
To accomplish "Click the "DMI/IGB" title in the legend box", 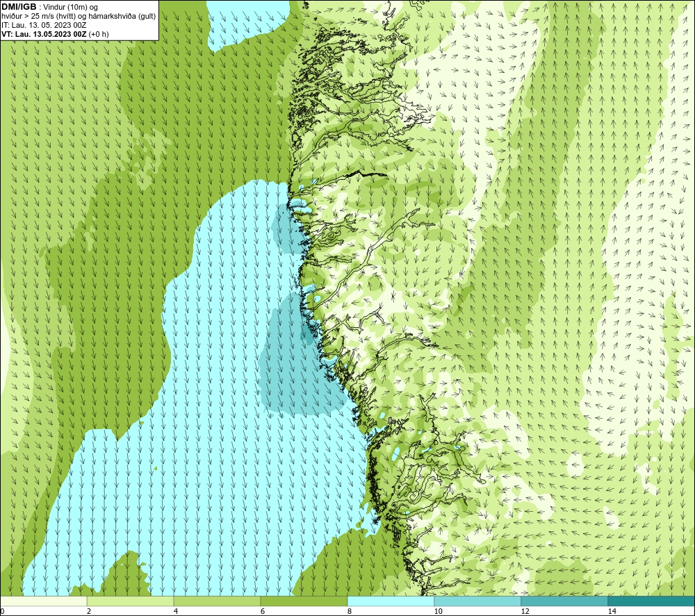I will coord(19,7).
